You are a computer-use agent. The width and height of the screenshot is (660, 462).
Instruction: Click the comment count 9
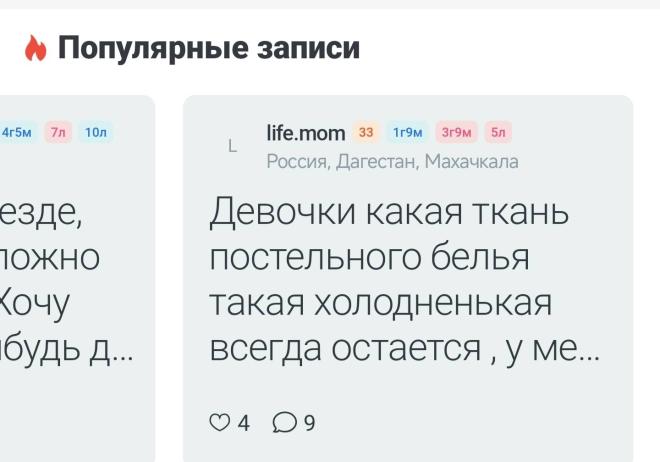click(309, 423)
